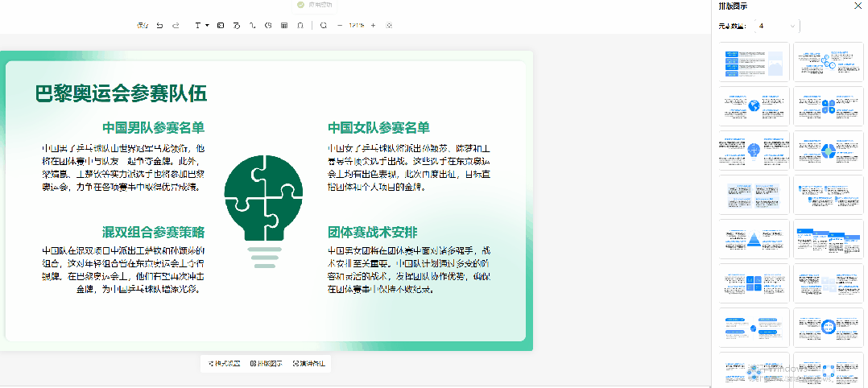This screenshot has height=388, width=868.
Task: Choose the blue ring circle layout thumbnail
Action: tap(828, 328)
